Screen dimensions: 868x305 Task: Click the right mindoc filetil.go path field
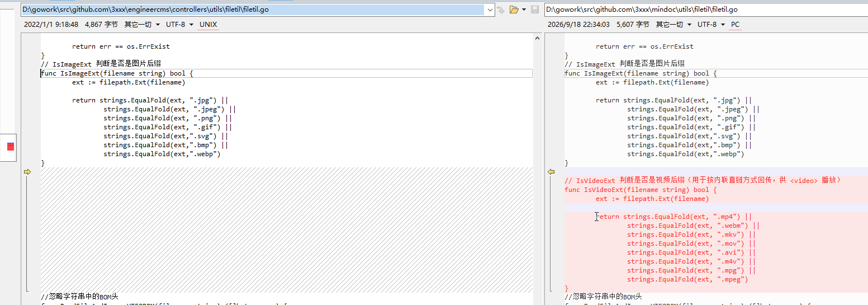(706, 10)
